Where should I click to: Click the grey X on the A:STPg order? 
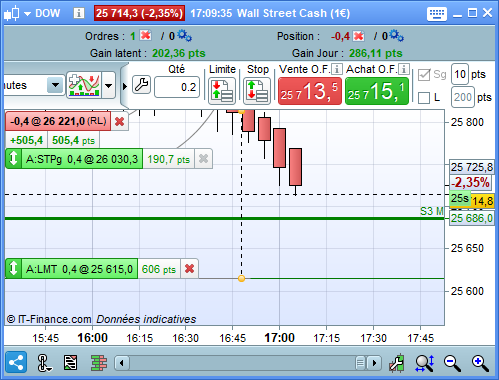click(203, 159)
